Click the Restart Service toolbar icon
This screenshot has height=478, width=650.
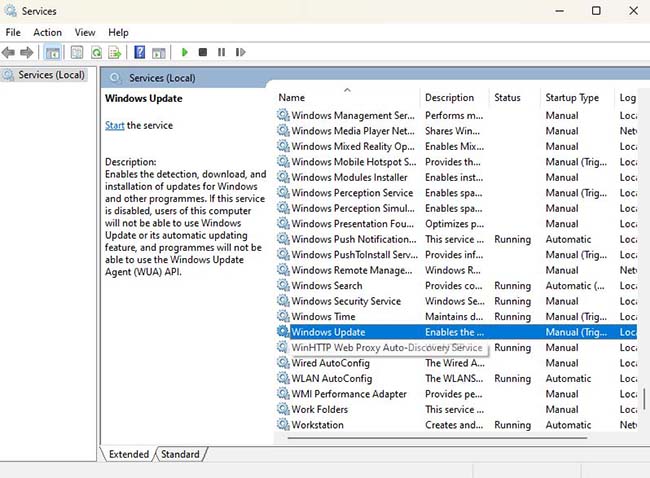click(x=240, y=52)
